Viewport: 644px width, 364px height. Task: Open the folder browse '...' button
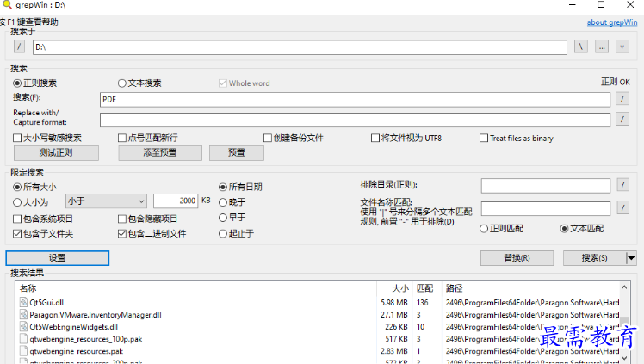coord(602,46)
